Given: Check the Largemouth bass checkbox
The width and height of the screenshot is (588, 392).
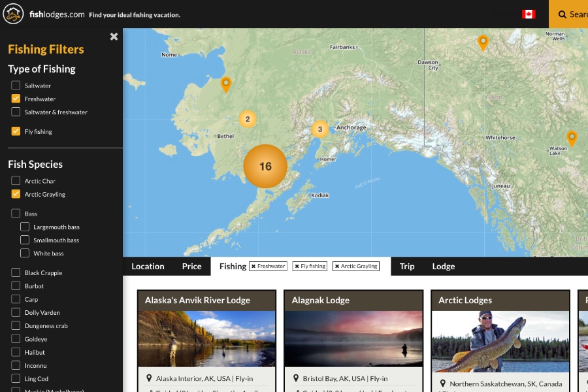Looking at the screenshot, I should tap(25, 227).
